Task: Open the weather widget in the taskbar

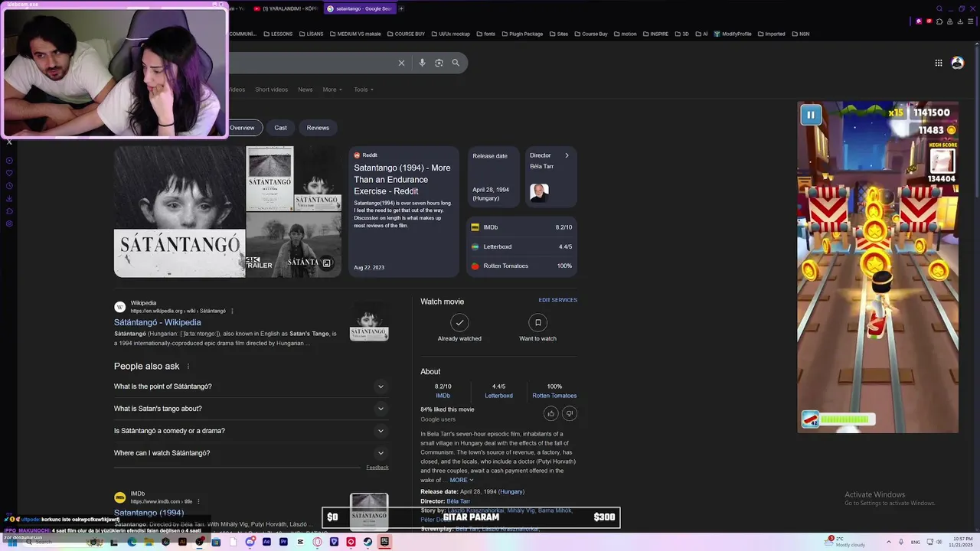Action: tap(846, 542)
